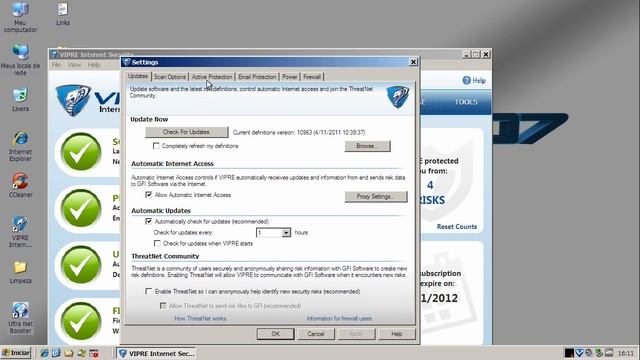
Task: Switch to the Firewall tab
Action: click(x=312, y=77)
